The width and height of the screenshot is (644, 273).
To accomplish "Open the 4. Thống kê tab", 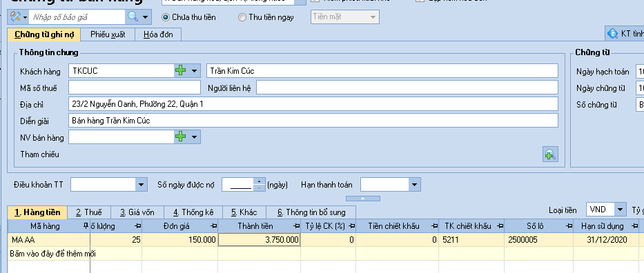I will click(x=193, y=212).
